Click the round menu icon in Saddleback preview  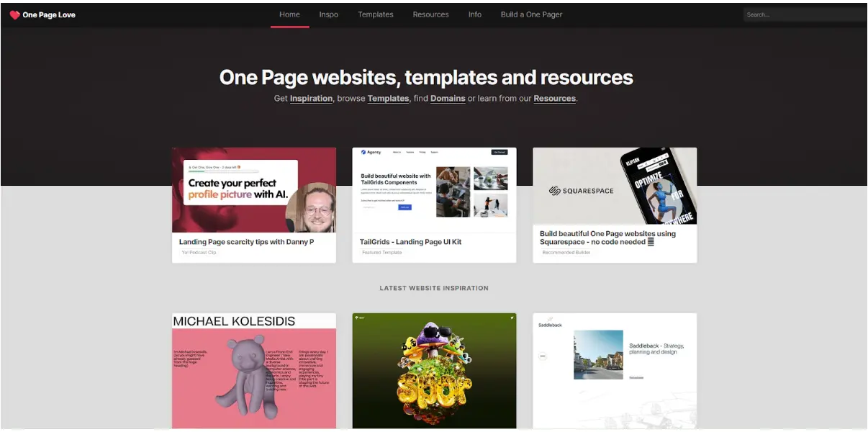pos(543,356)
